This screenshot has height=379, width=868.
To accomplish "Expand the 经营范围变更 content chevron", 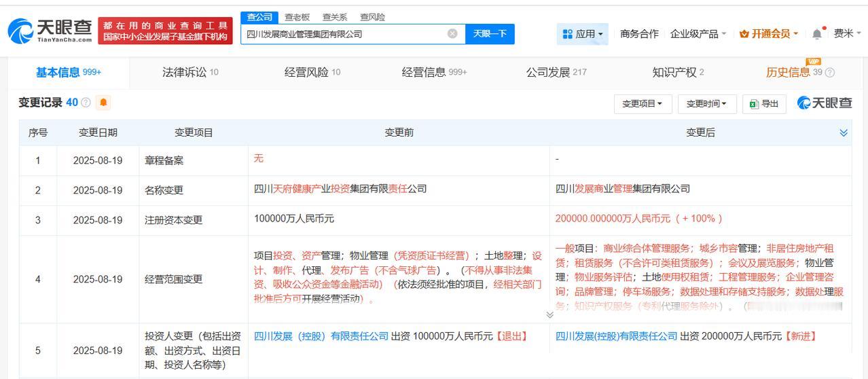I will [x=549, y=314].
